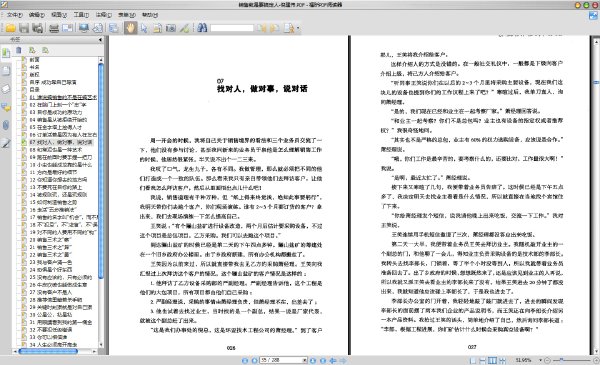The width and height of the screenshot is (600, 365).
Task: Open the 帮助(H) menu
Action: (x=150, y=15)
